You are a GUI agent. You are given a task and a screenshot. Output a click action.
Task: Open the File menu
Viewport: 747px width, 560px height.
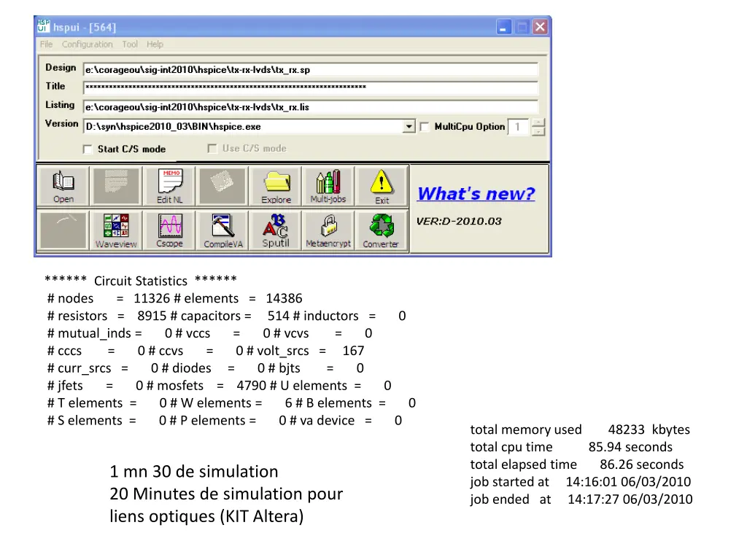(x=46, y=44)
